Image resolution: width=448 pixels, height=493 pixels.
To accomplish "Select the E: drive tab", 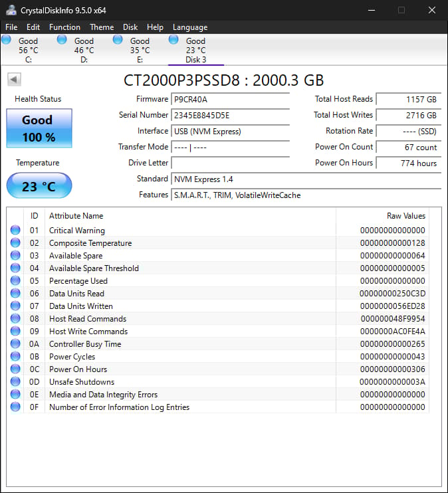I will pyautogui.click(x=140, y=50).
